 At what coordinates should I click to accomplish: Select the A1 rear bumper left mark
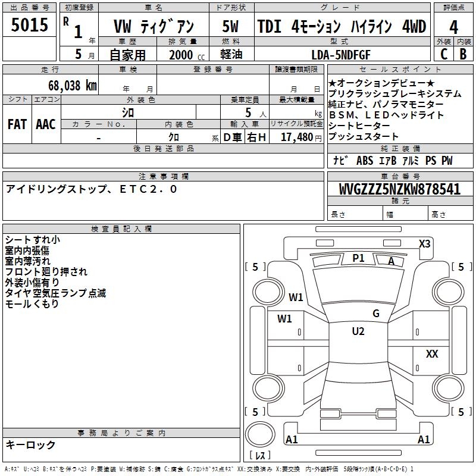coord(292,439)
